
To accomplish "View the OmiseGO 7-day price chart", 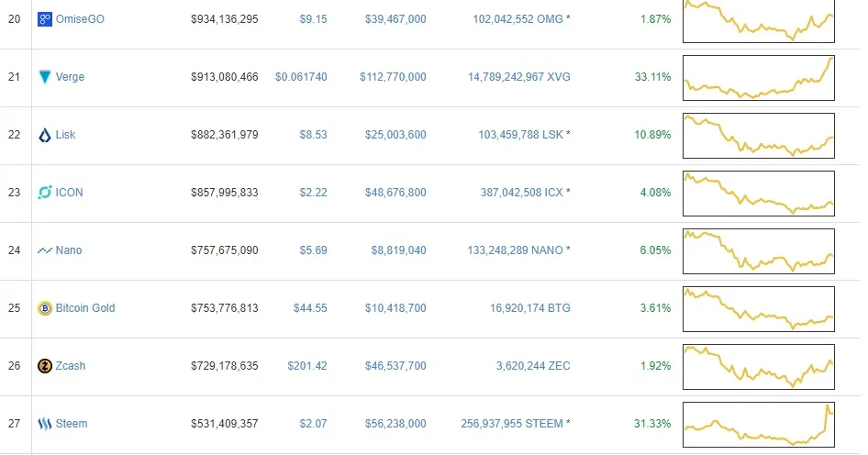I will point(759,21).
